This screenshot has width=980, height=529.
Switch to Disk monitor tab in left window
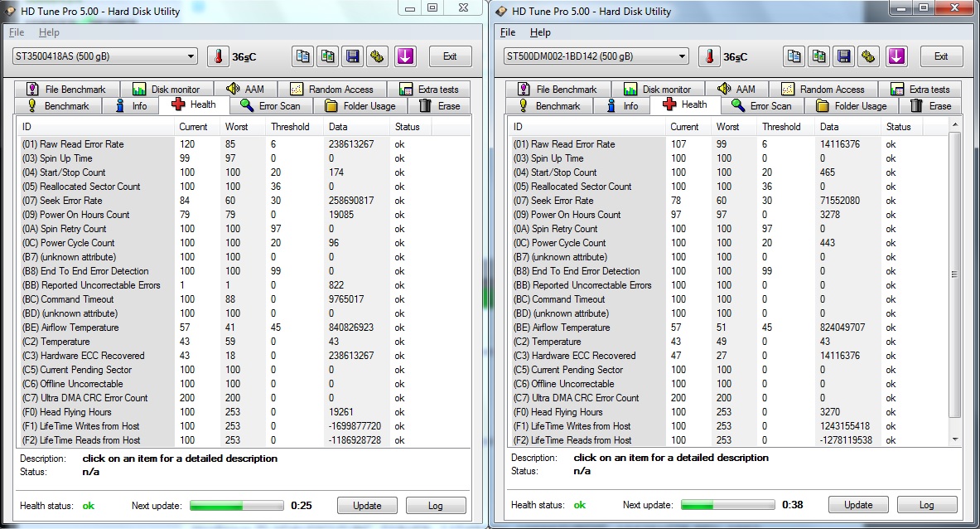point(167,90)
